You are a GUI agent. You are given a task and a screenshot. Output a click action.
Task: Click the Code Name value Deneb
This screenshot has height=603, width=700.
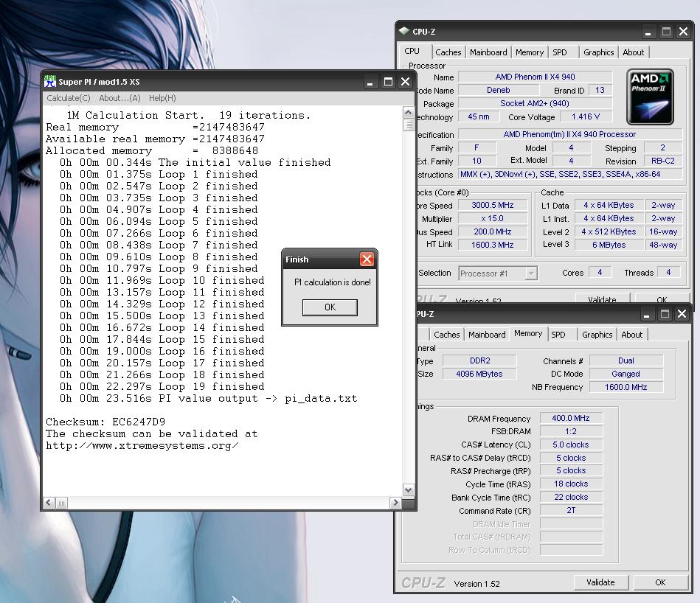(x=498, y=90)
